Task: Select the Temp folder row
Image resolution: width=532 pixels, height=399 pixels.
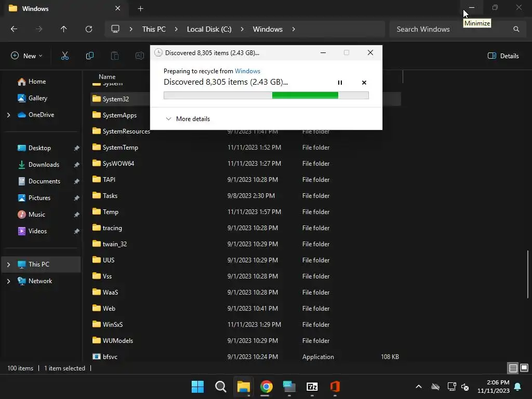Action: 246,212
